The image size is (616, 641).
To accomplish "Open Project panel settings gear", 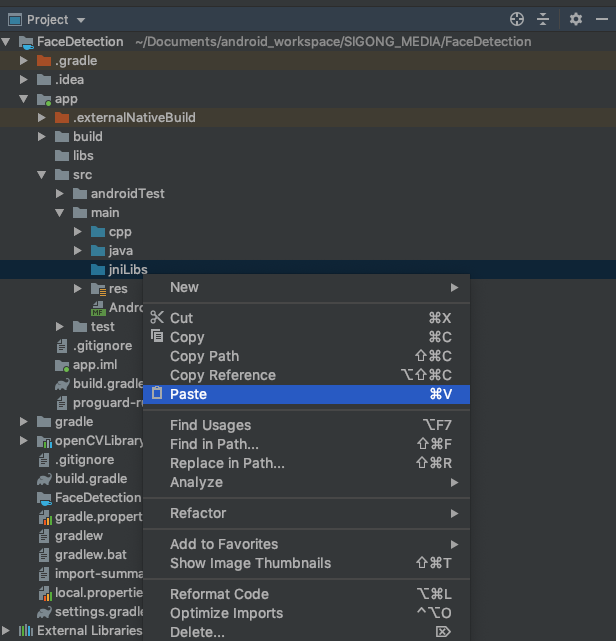I will click(x=576, y=19).
